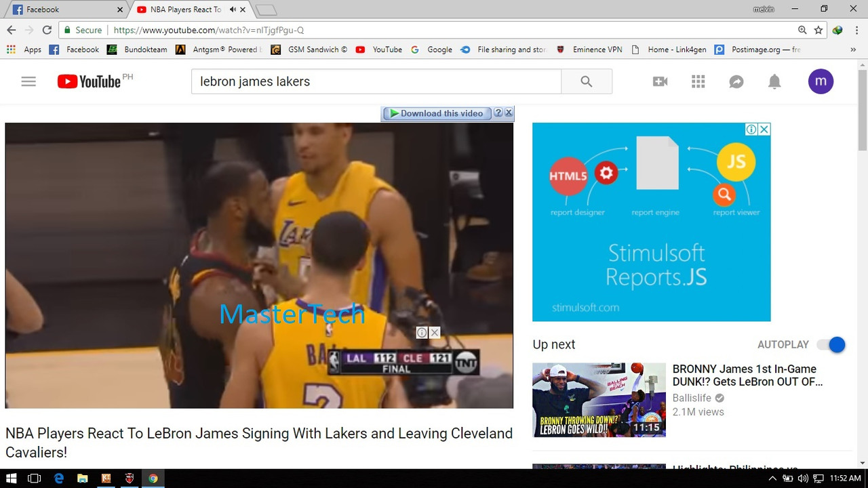This screenshot has height=488, width=868.
Task: Open Chrome zoom magnifier in address bar
Action: pyautogui.click(x=802, y=30)
